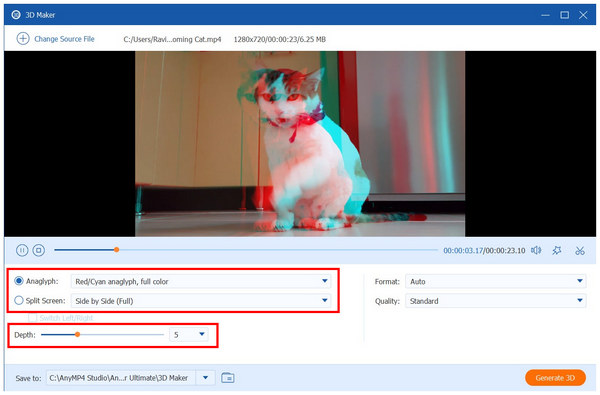This screenshot has height=395, width=600.
Task: Open the output folder browse icon
Action: [228, 378]
